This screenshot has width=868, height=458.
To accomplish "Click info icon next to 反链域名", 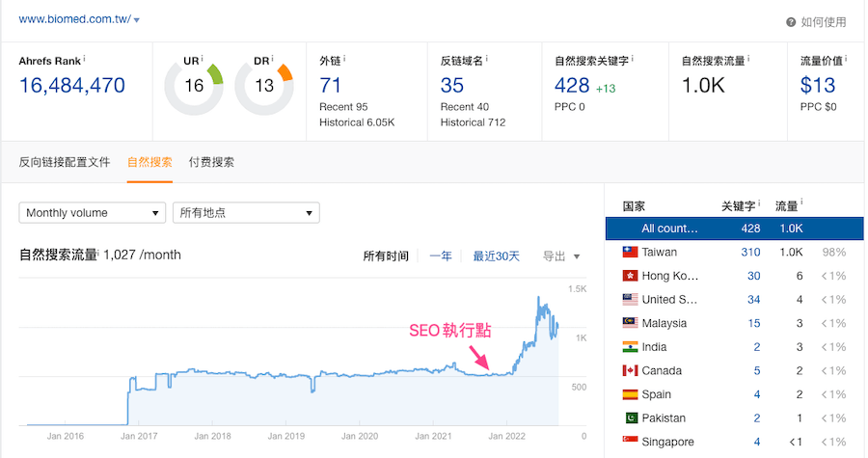I will pos(487,58).
